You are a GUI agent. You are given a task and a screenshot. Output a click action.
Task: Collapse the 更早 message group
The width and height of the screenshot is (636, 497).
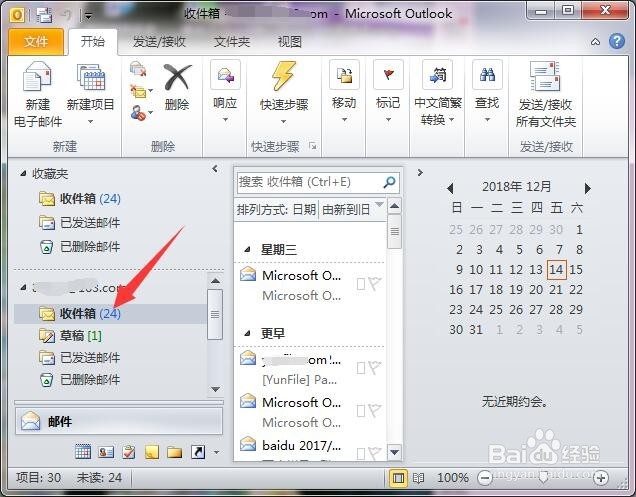[247, 333]
